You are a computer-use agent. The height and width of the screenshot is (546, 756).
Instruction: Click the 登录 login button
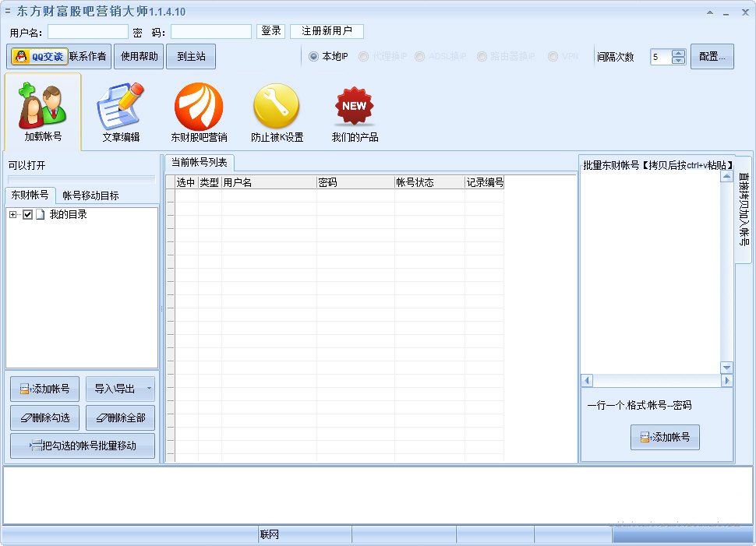pos(271,31)
